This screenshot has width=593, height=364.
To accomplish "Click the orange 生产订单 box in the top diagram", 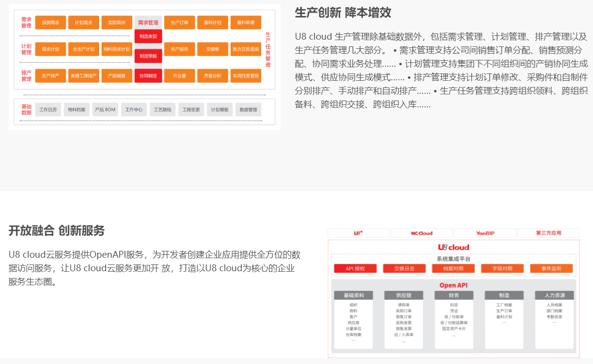I will tap(179, 23).
